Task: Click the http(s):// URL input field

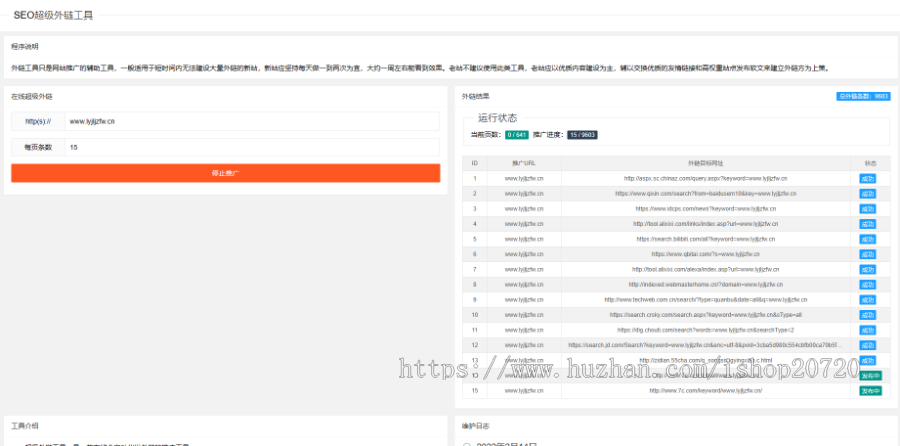Action: tap(252, 121)
